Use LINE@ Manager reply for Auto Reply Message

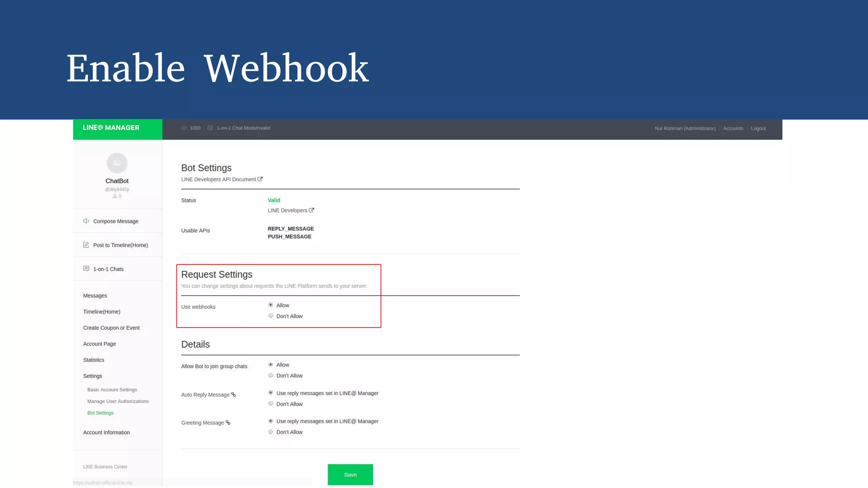[x=270, y=393]
